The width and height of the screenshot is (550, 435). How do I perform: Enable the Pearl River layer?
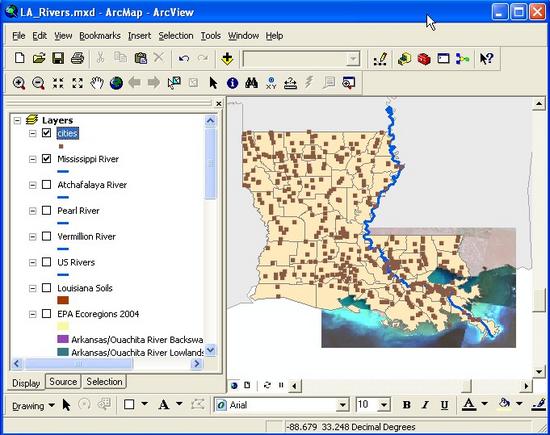[x=46, y=210]
